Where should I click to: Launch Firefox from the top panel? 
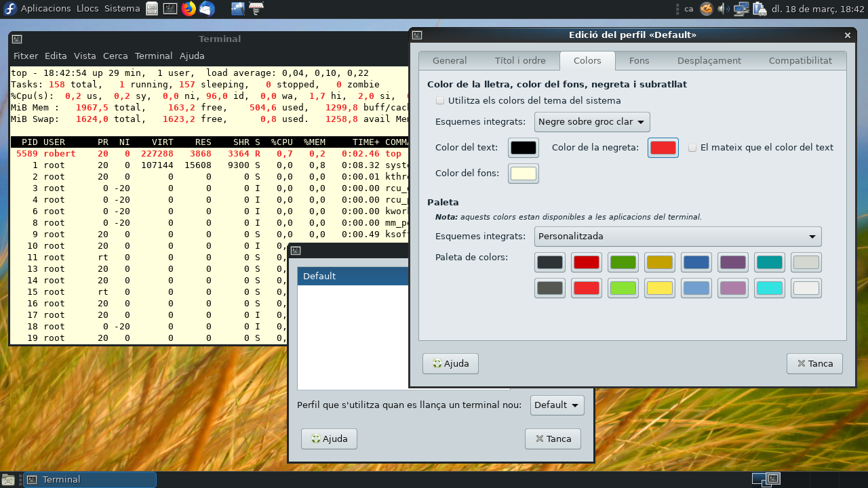[189, 9]
